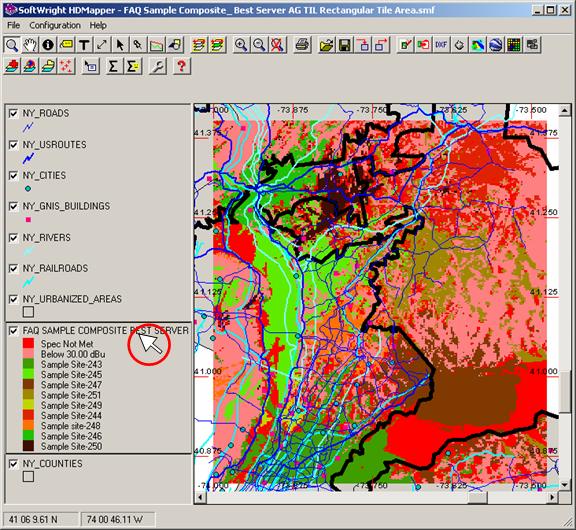Click the magnifier crossed with red X

(277, 45)
